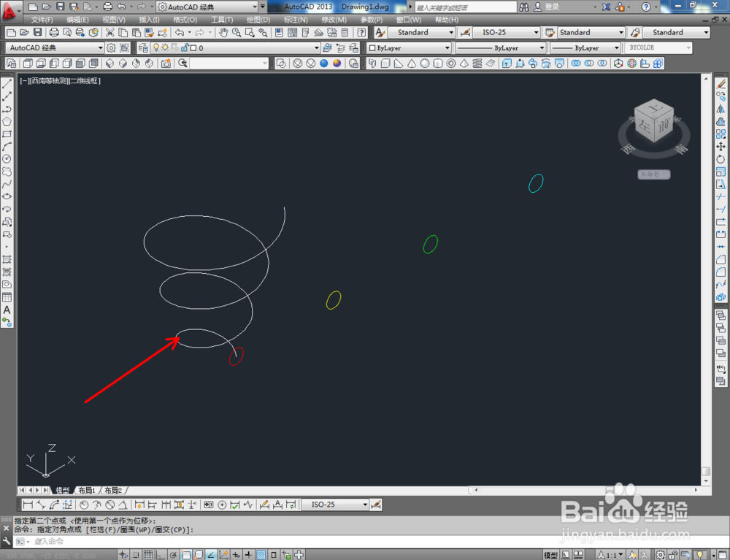Screen dimensions: 730x560
Task: Open the ISO-25 dropdown in dimension toolbar
Action: [x=365, y=505]
